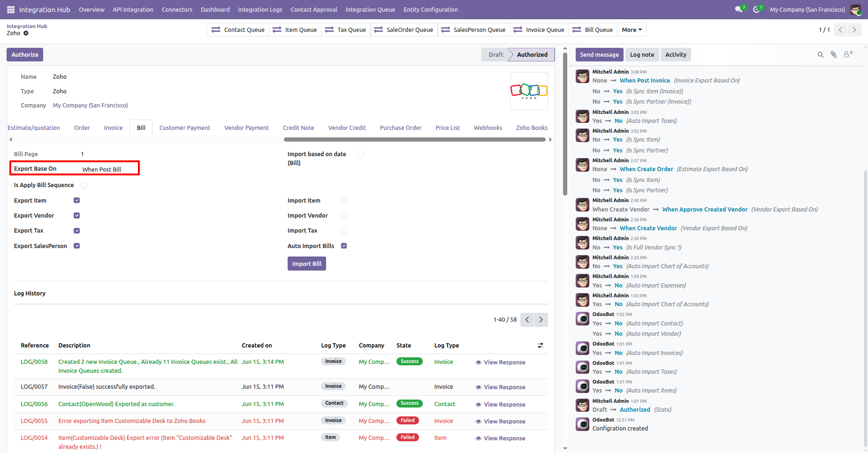This screenshot has width=868, height=453.
Task: Switch to the Credit Note tab
Action: click(x=298, y=128)
